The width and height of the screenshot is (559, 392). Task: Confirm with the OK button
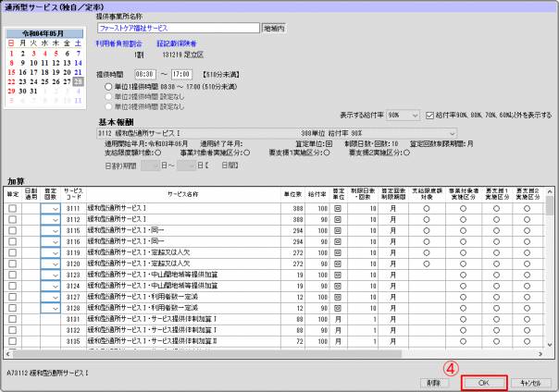(x=482, y=381)
